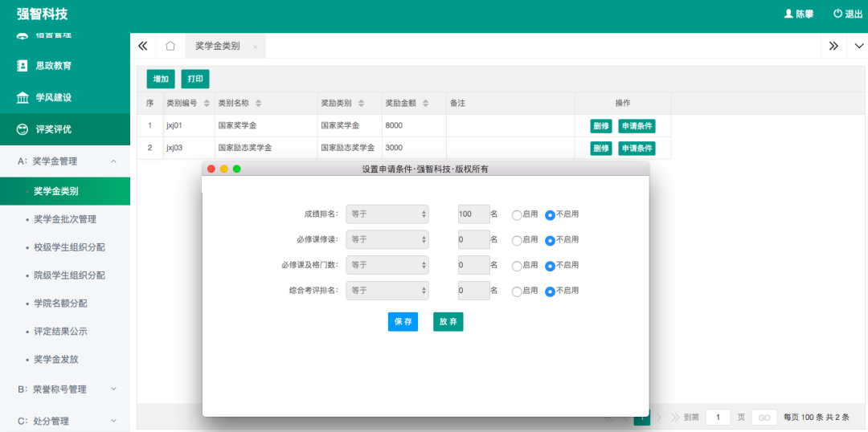Viewport: 868px width, 432px height.
Task: Click the 放弃 button
Action: 448,321
